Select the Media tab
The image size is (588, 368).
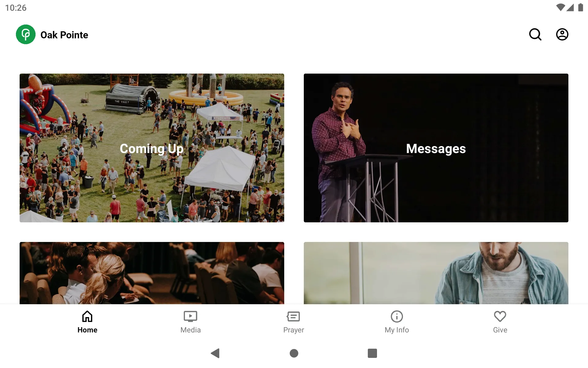[190, 321]
